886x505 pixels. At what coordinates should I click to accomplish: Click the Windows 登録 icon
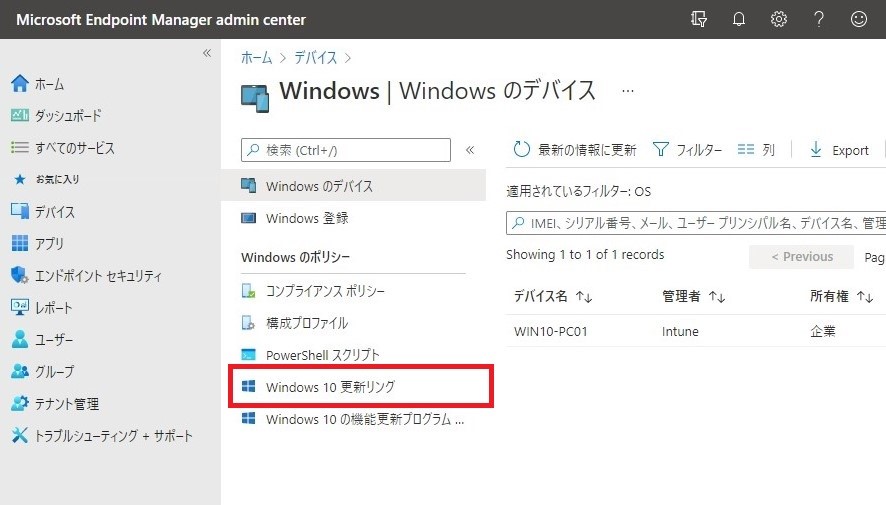click(249, 218)
